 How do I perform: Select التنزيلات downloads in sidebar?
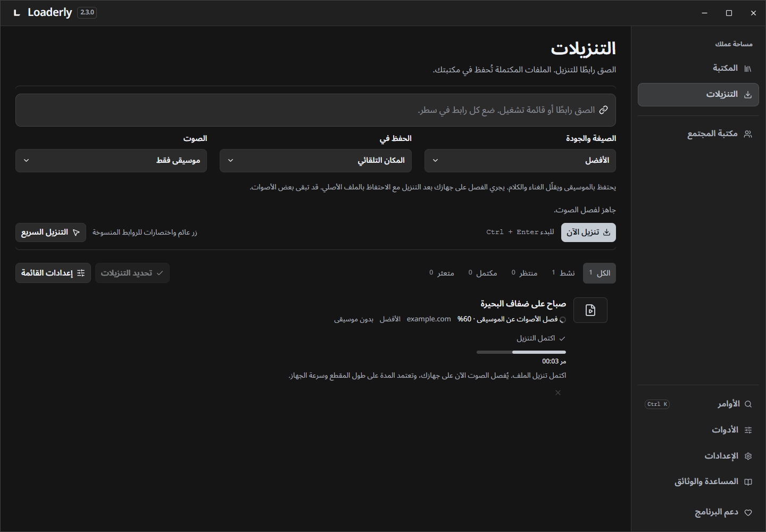click(698, 94)
